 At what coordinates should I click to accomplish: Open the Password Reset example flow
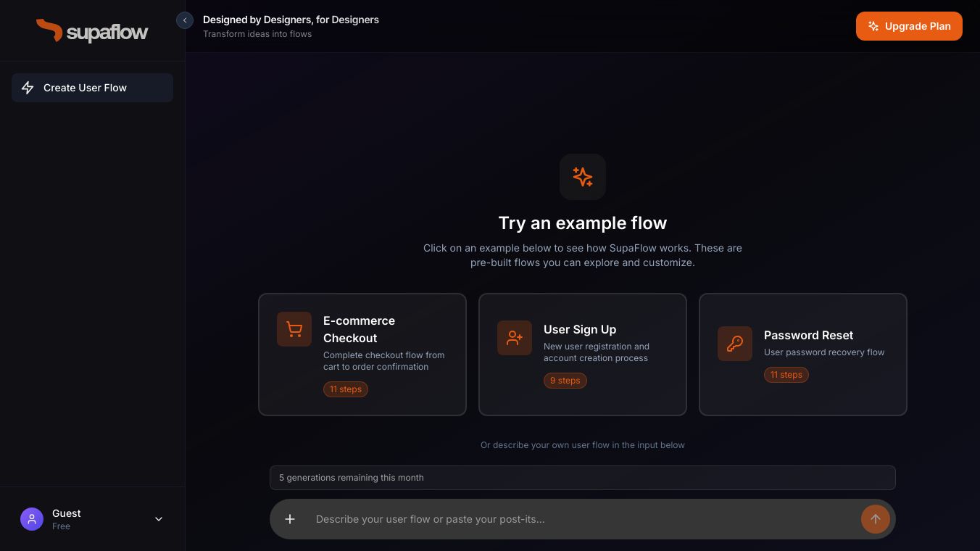(x=803, y=354)
